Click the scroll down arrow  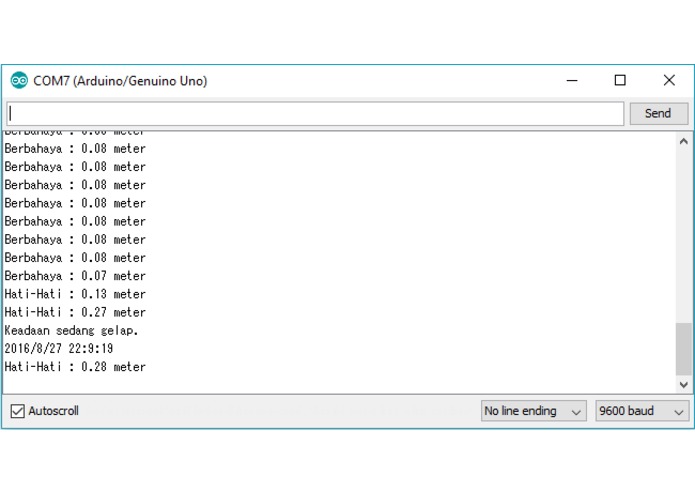coord(683,385)
